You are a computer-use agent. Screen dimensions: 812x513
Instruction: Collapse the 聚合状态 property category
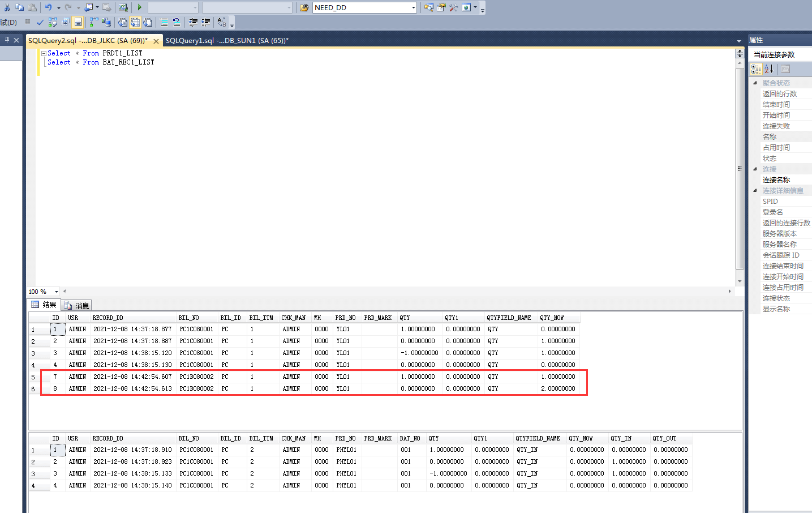point(755,83)
